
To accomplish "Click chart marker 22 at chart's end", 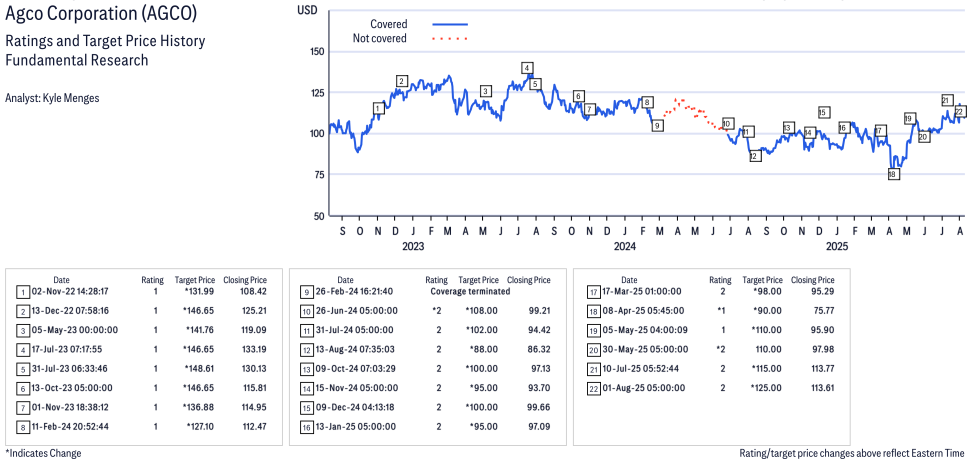I will click(x=959, y=112).
